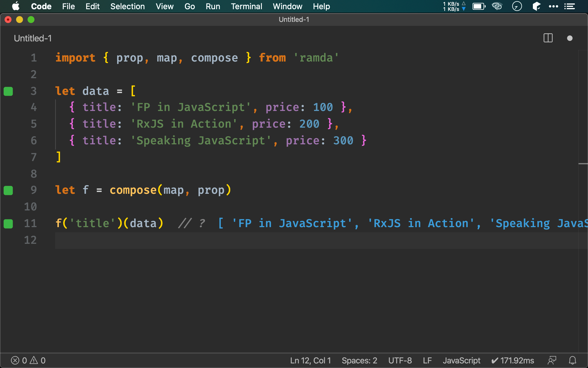
Task: Open the Terminal menu
Action: pyautogui.click(x=246, y=6)
